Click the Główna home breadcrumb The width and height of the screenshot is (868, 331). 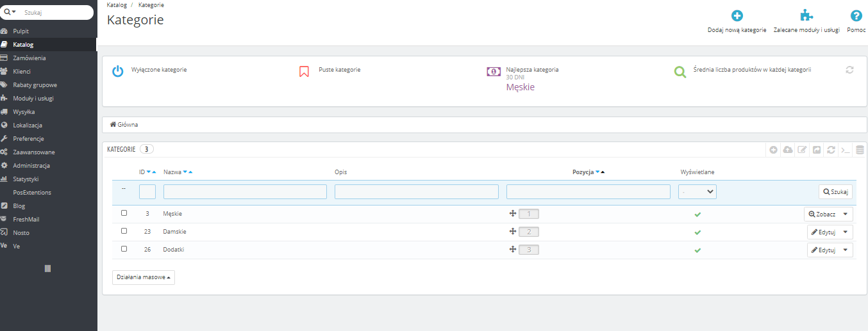tap(124, 124)
